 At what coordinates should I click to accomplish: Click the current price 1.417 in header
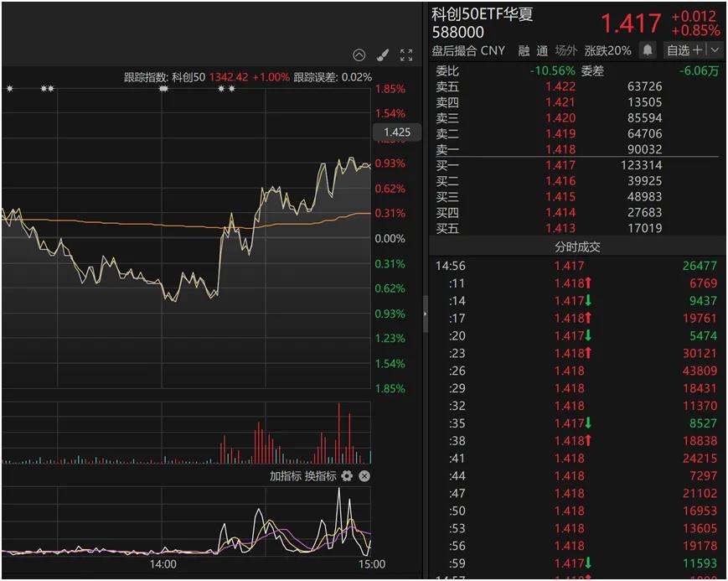point(631,23)
